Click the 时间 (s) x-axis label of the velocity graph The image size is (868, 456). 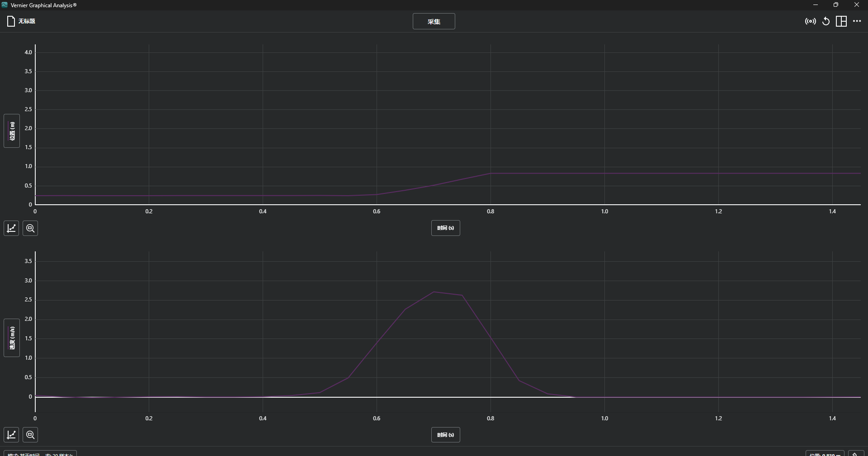(445, 435)
